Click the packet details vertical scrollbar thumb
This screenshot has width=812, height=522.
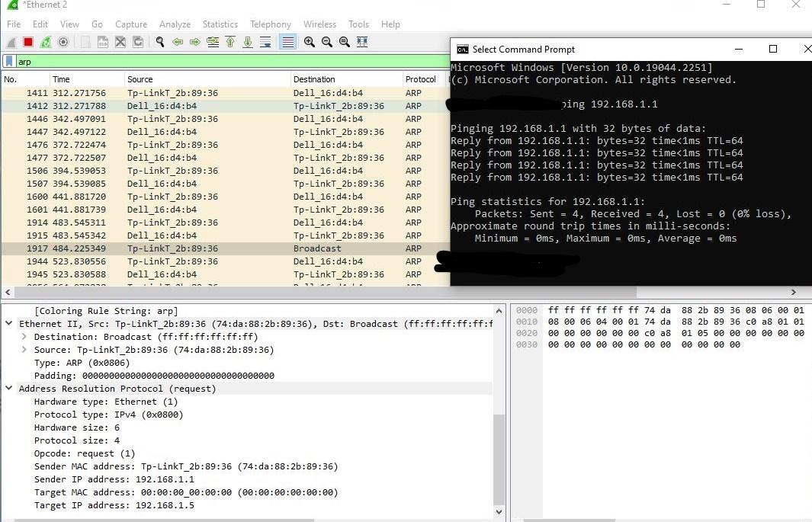point(499,460)
